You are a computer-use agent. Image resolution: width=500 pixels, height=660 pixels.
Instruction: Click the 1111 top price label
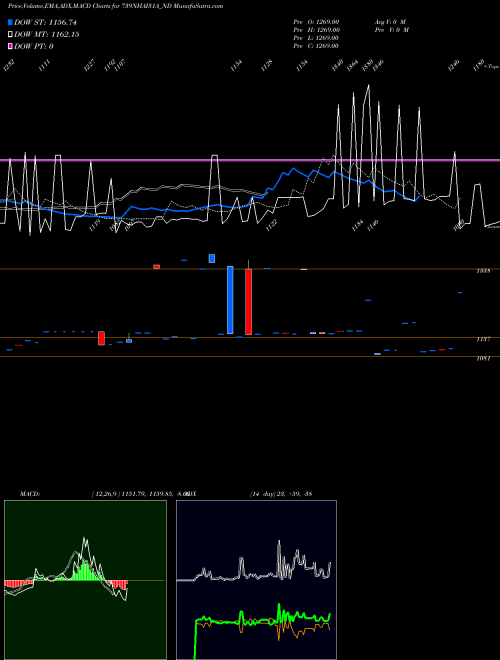(45, 66)
